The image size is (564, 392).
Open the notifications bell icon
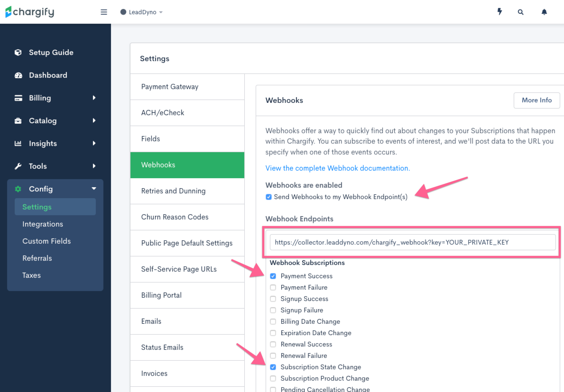(544, 12)
